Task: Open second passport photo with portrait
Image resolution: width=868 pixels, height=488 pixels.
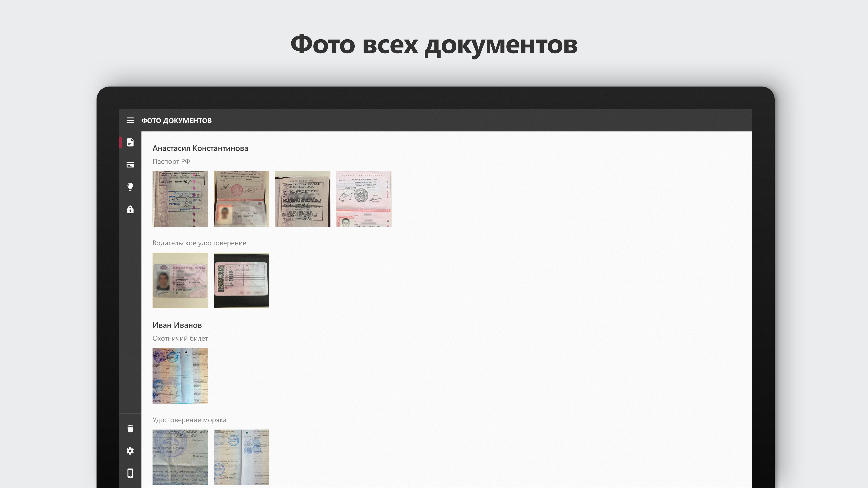Action: tap(241, 199)
